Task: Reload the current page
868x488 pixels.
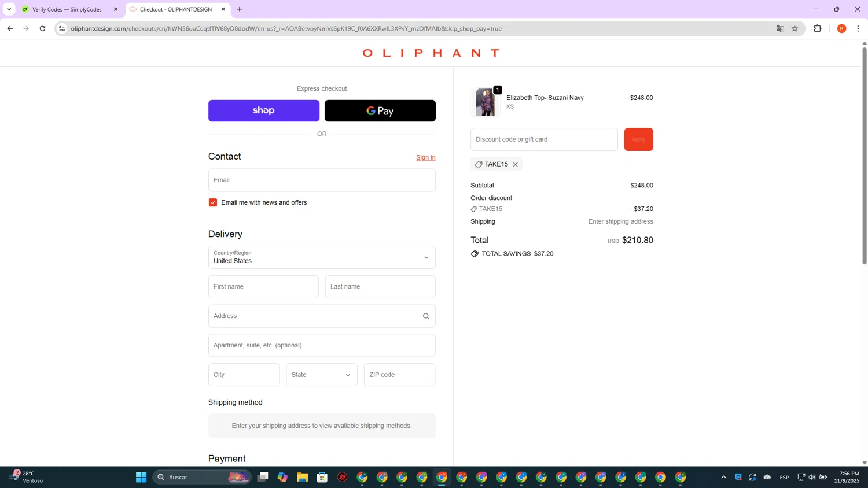Action: click(x=42, y=28)
